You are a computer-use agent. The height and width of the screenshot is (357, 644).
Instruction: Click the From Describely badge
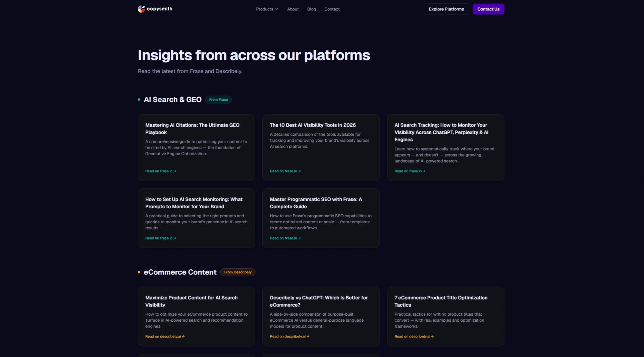(x=237, y=272)
